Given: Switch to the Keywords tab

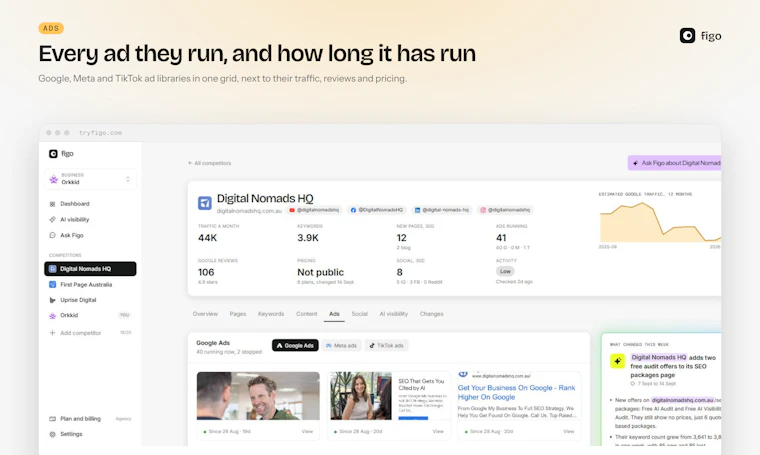Looking at the screenshot, I should point(271,314).
